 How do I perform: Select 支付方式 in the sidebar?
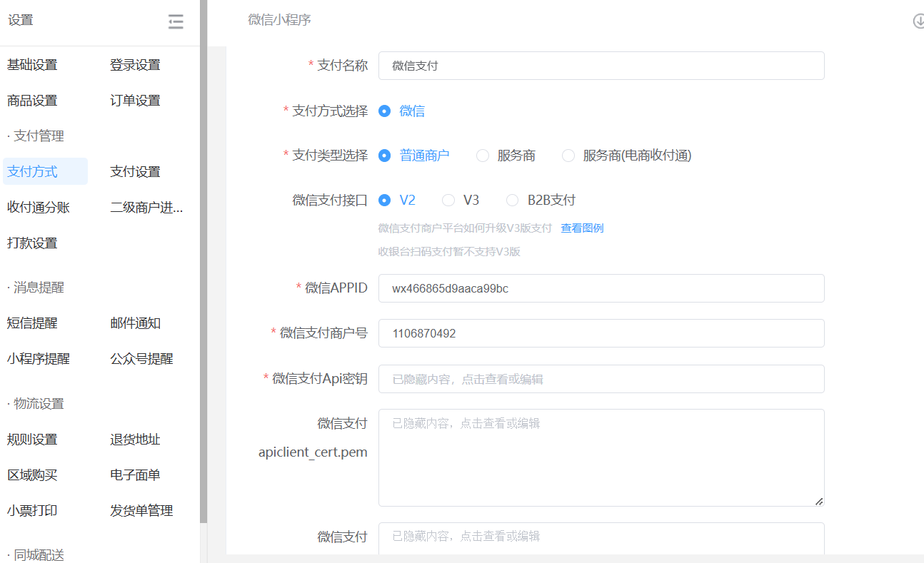pyautogui.click(x=46, y=171)
